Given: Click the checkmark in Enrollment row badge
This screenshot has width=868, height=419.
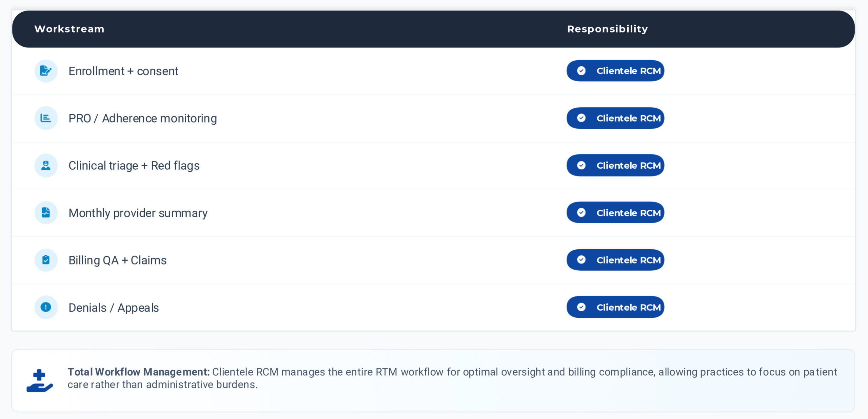Looking at the screenshot, I should [x=581, y=70].
